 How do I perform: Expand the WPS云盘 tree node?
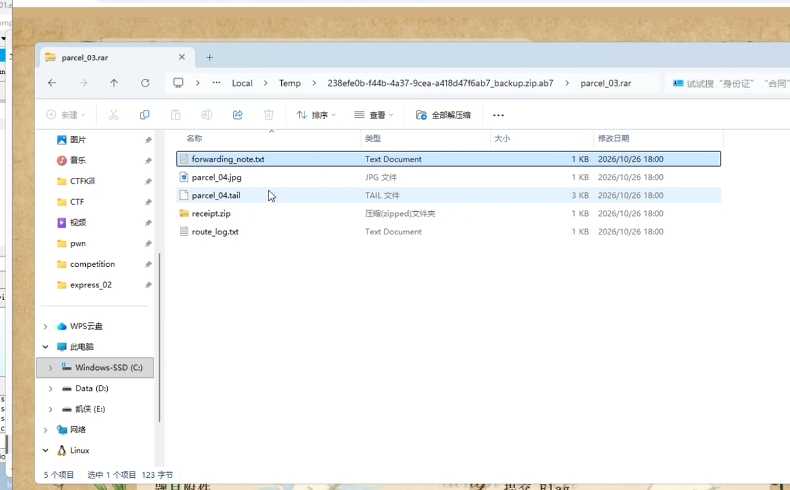45,326
